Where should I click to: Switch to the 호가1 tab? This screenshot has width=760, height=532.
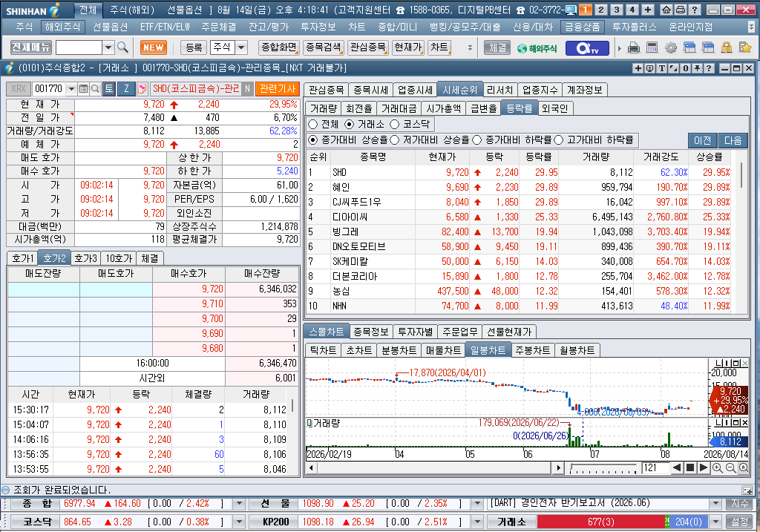pyautogui.click(x=23, y=258)
